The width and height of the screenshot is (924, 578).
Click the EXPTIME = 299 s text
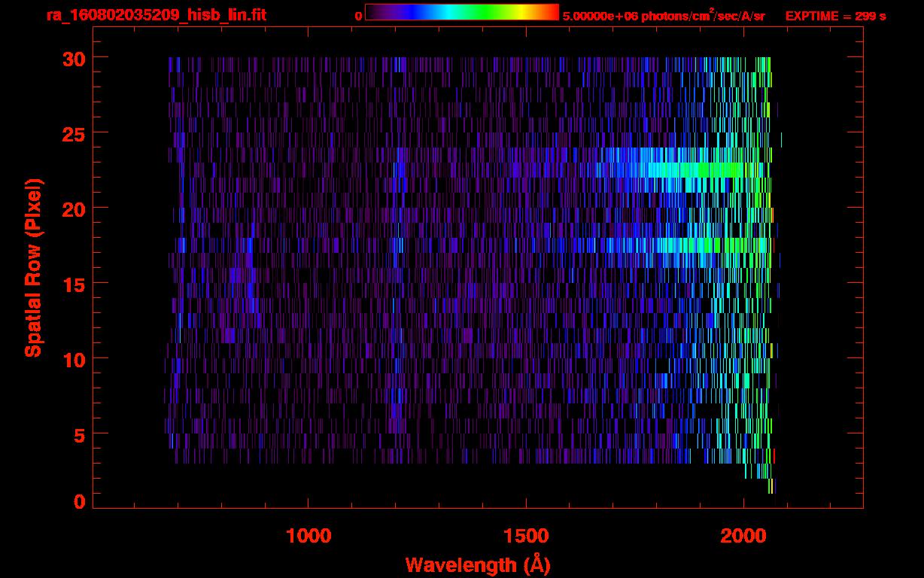click(835, 16)
